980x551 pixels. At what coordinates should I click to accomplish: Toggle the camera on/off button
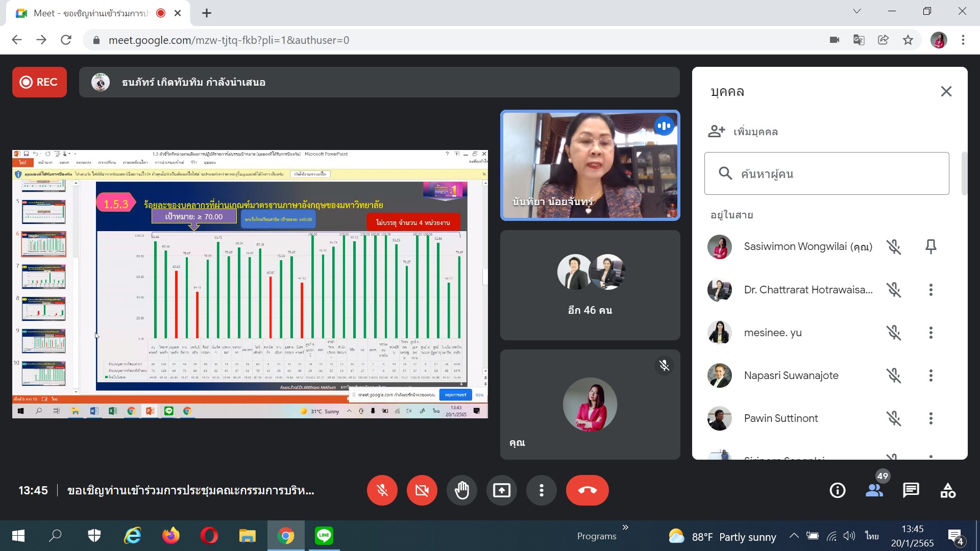[x=422, y=490]
